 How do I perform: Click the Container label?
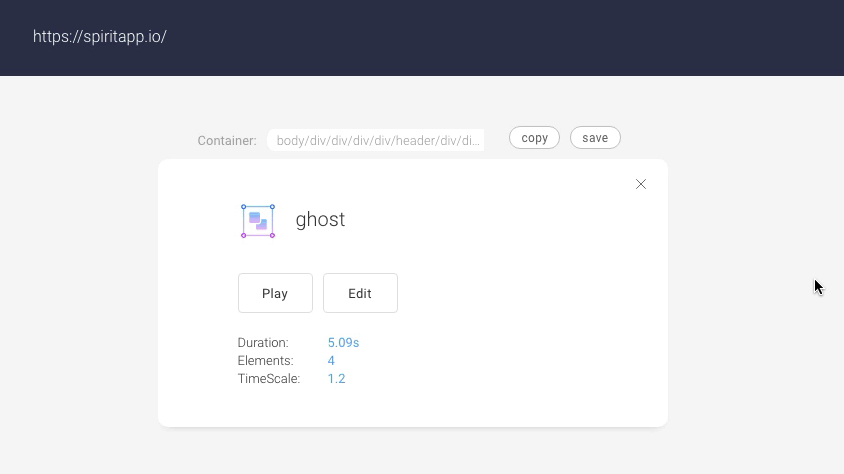tap(227, 141)
